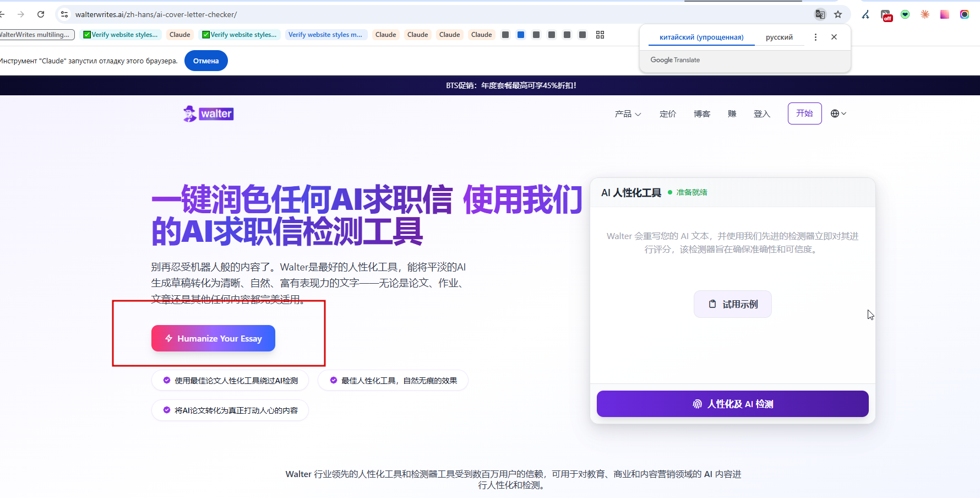Click the 人性化及 AI 检测 button

pos(732,404)
